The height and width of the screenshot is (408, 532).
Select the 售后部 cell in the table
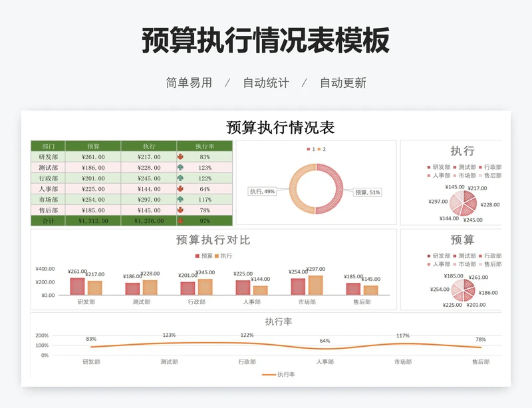[x=48, y=210]
